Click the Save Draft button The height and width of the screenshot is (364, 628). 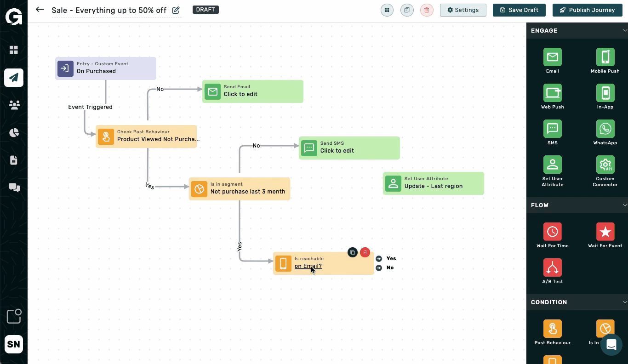click(519, 10)
